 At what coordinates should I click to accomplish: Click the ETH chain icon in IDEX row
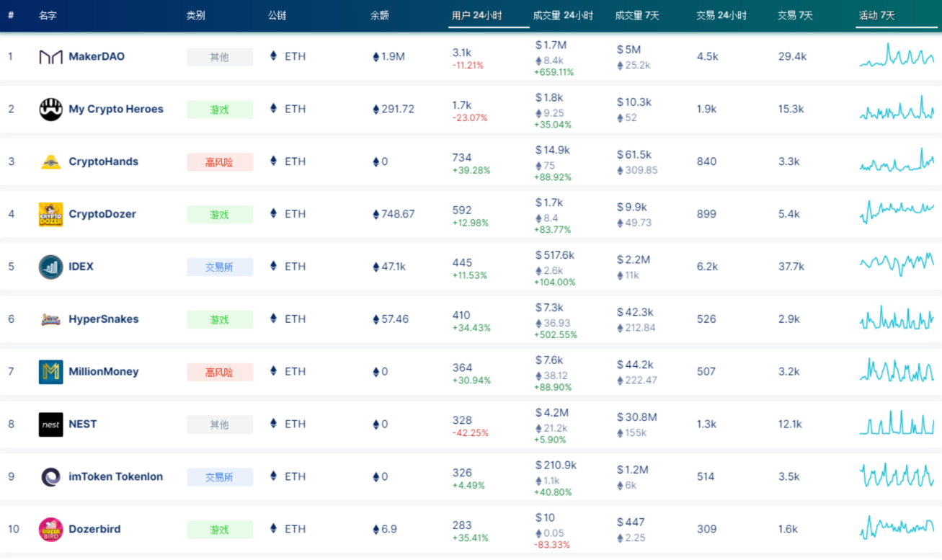coord(273,266)
